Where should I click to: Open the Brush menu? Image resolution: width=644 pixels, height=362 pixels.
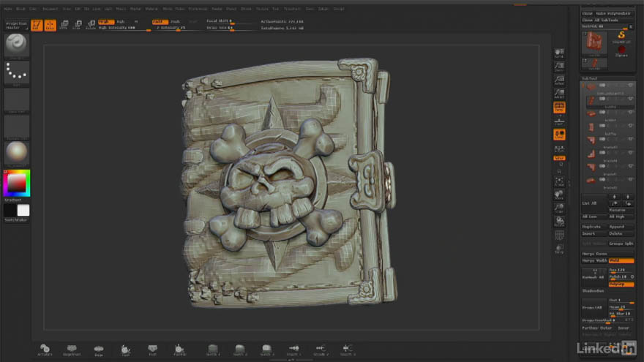click(x=20, y=9)
